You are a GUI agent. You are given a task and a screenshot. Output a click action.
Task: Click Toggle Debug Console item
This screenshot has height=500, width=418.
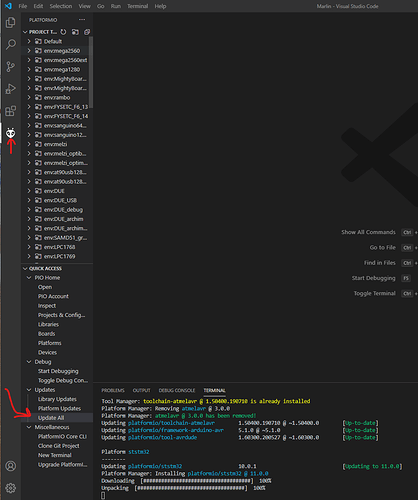click(x=63, y=380)
